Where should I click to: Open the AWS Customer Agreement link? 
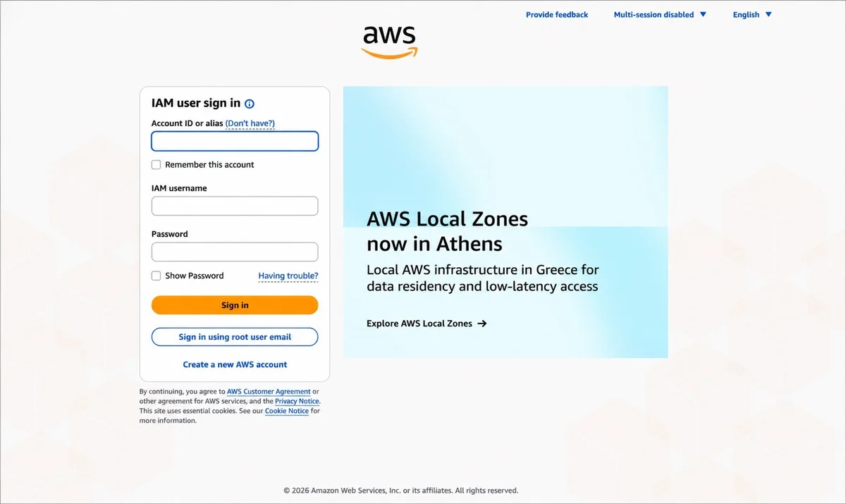point(269,391)
